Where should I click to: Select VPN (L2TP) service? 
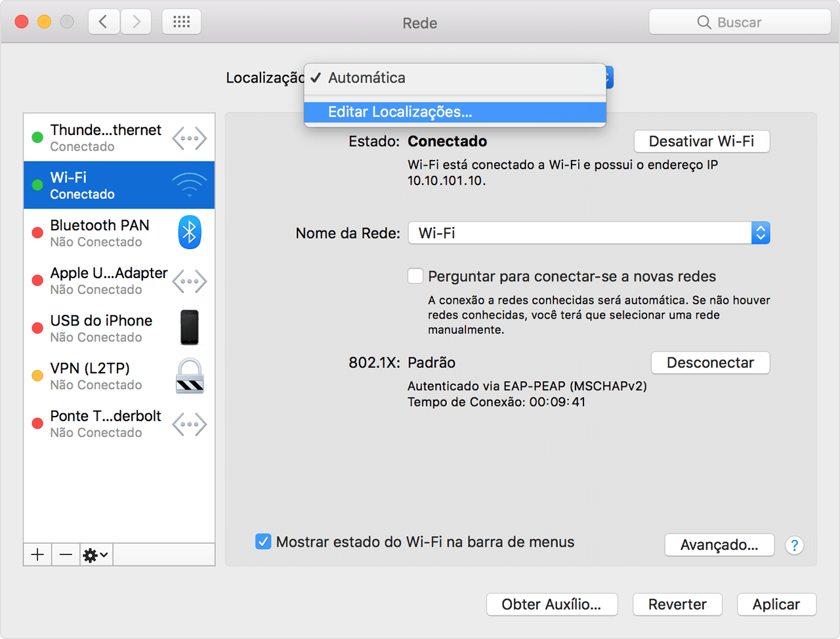pos(119,376)
